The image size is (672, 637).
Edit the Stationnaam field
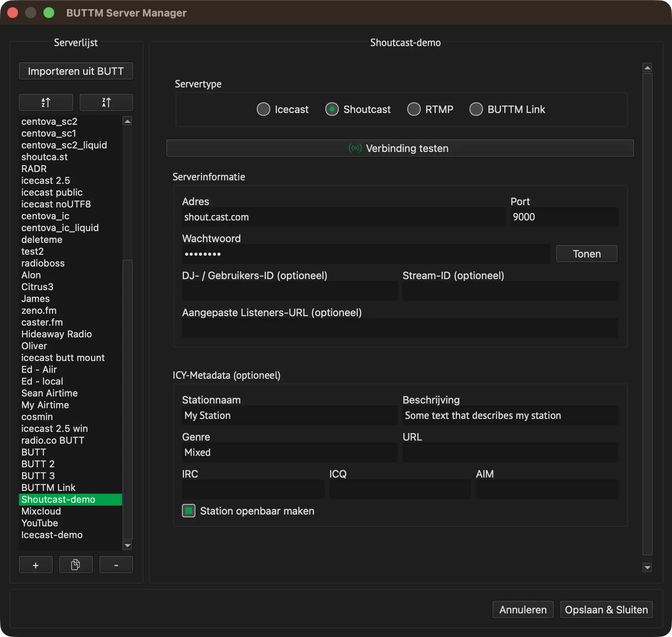tap(290, 415)
